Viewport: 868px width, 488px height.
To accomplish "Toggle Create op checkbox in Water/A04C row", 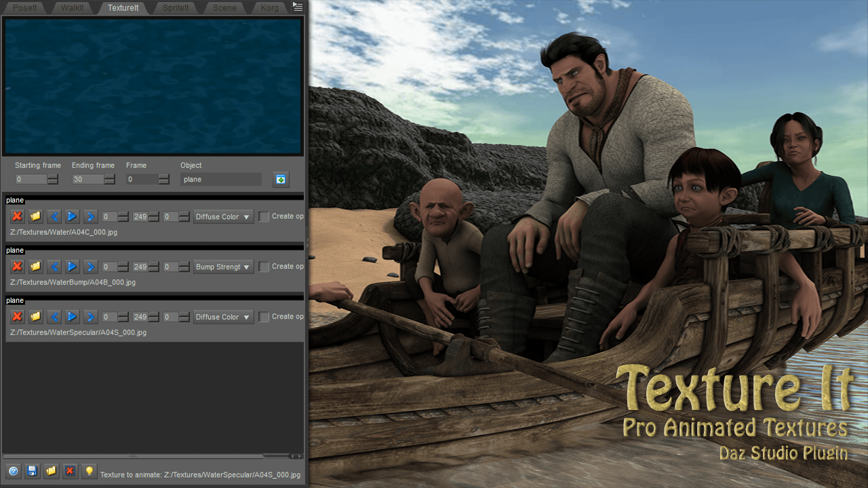I will click(264, 217).
